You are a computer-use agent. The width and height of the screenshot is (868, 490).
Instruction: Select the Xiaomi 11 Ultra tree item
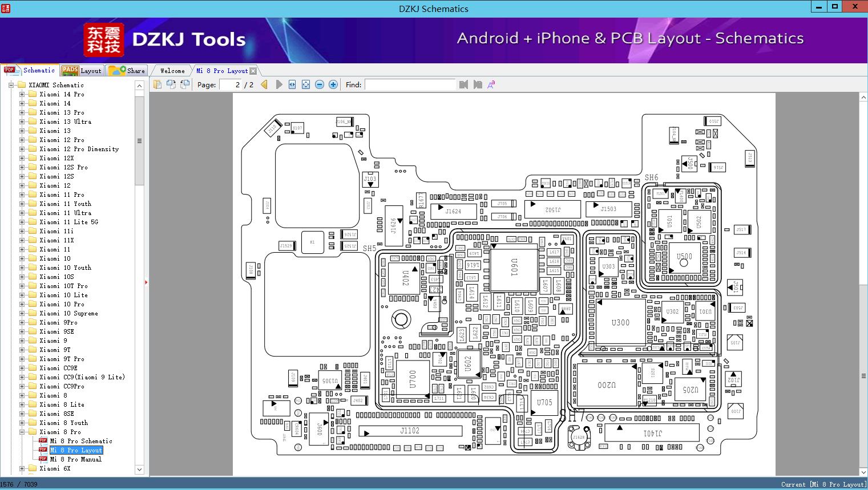65,213
